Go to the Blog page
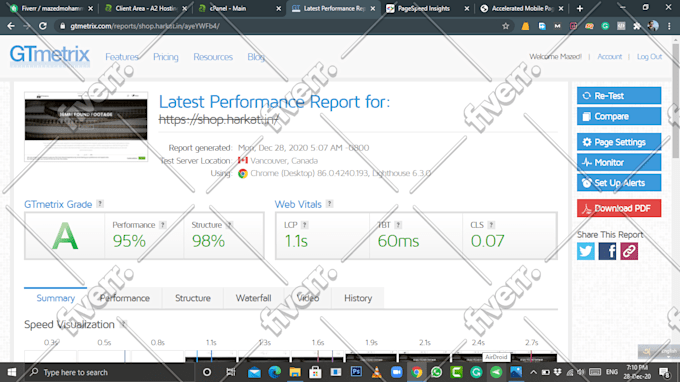Viewport: 680px width, 382px height. [256, 57]
